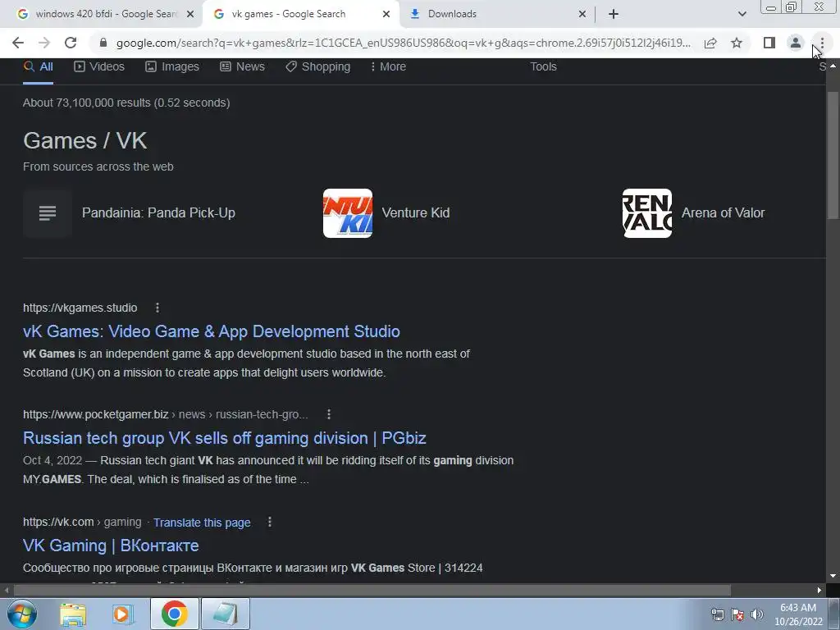Open options for pocketgamer.biz result
Image resolution: width=840 pixels, height=630 pixels.
329,414
